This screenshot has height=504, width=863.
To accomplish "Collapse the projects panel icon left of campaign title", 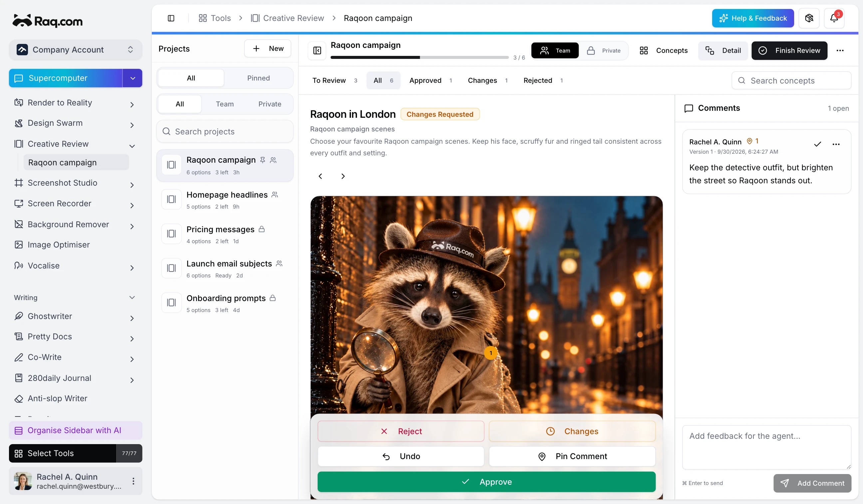I will point(317,51).
